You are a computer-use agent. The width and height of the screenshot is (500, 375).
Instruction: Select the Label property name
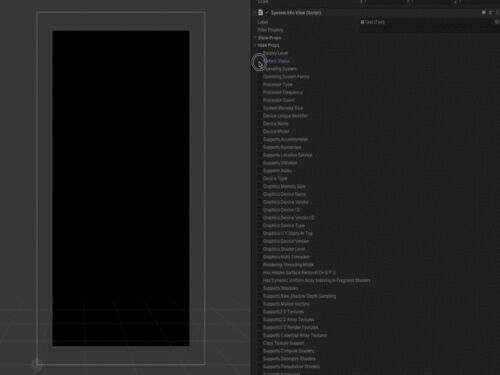[x=263, y=22]
